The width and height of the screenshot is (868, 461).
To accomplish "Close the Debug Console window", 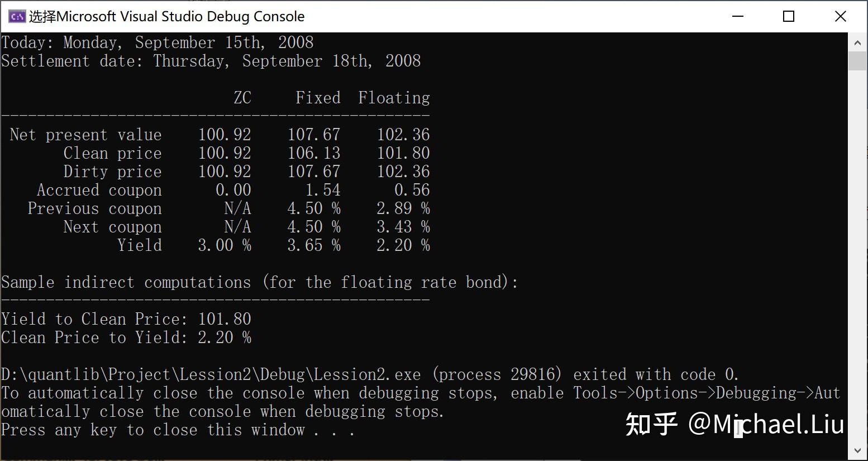I will (x=840, y=16).
